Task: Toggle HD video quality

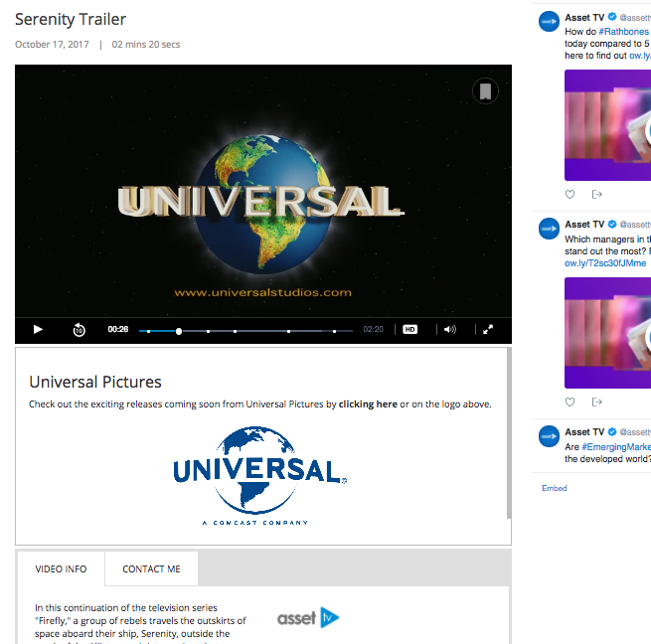Action: 409,329
